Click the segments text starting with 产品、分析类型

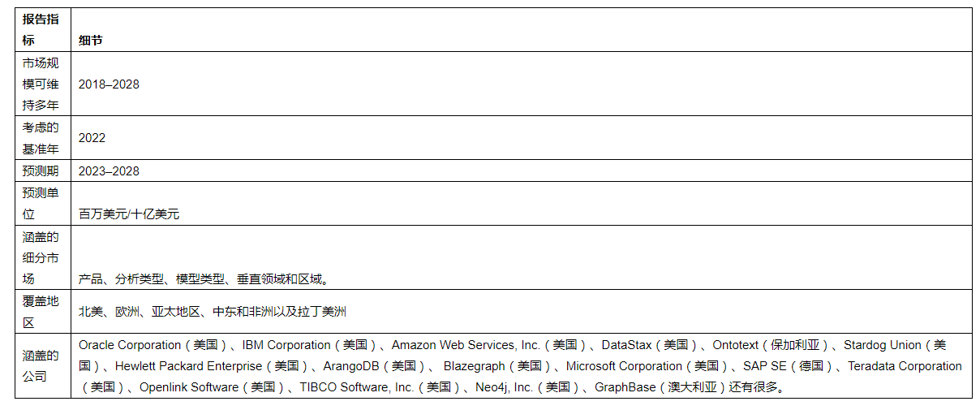[203, 279]
